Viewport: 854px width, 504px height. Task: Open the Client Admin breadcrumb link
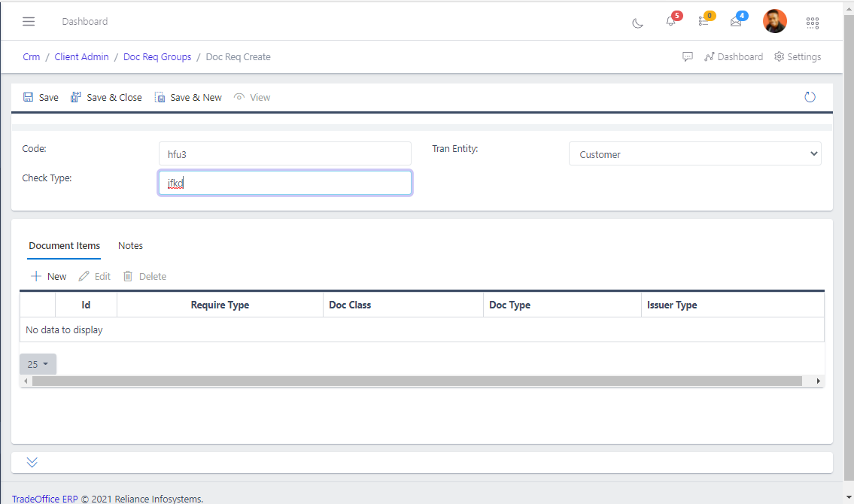(81, 56)
